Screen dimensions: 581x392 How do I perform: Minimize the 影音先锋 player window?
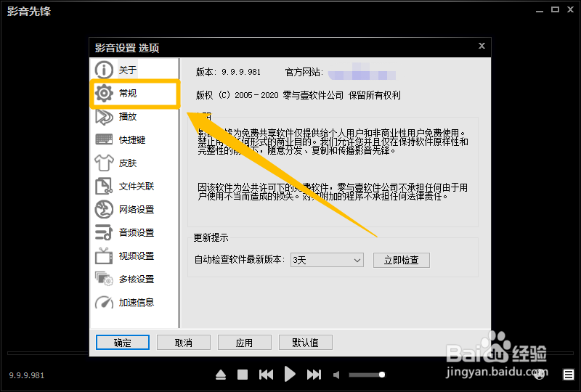(540, 11)
